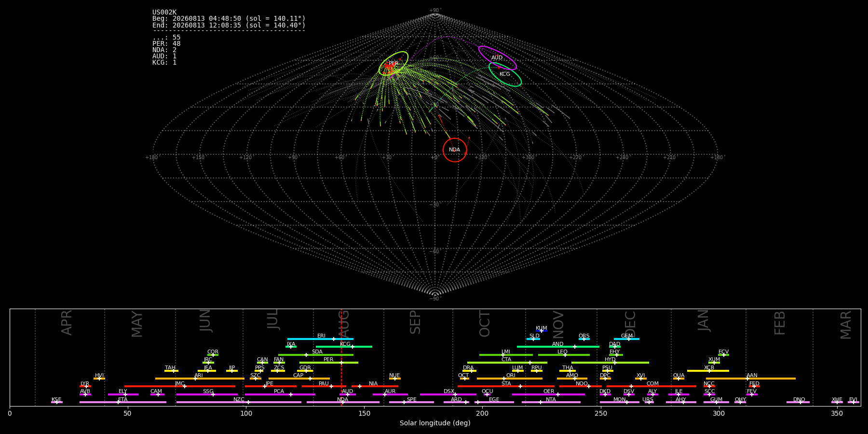Click the JAN month label in the timeline

point(704,320)
